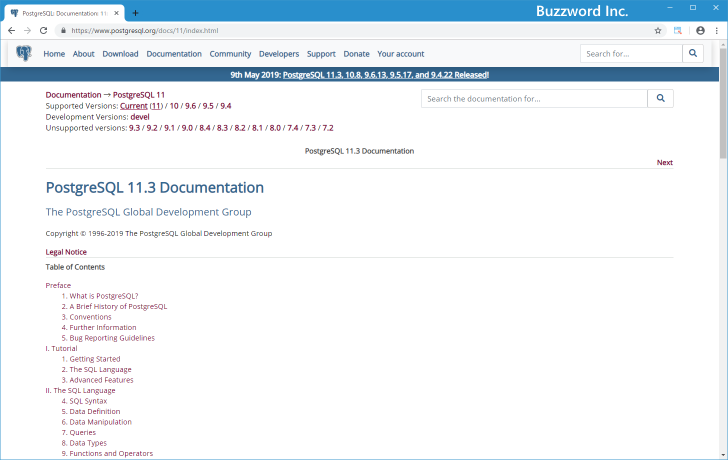The image size is (728, 460).
Task: Click the PostgreSQL elephant logo
Action: coord(24,53)
